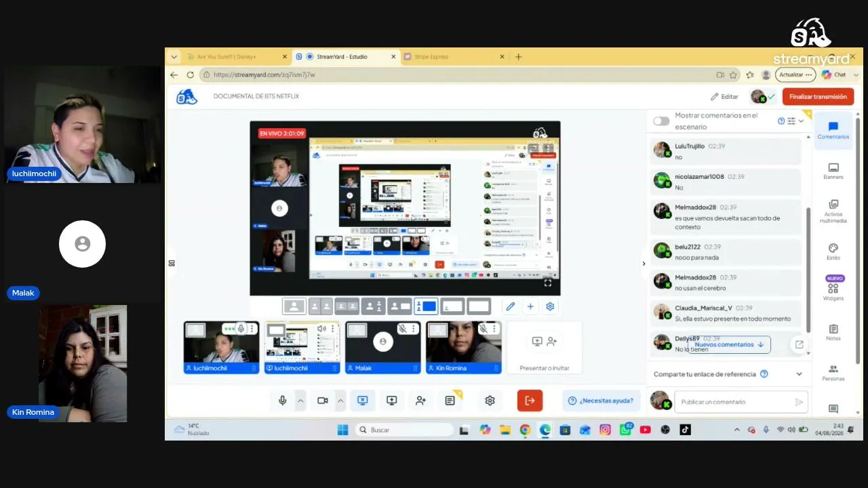Bookmark this page with star icon
This screenshot has height=488, width=868.
(x=733, y=75)
